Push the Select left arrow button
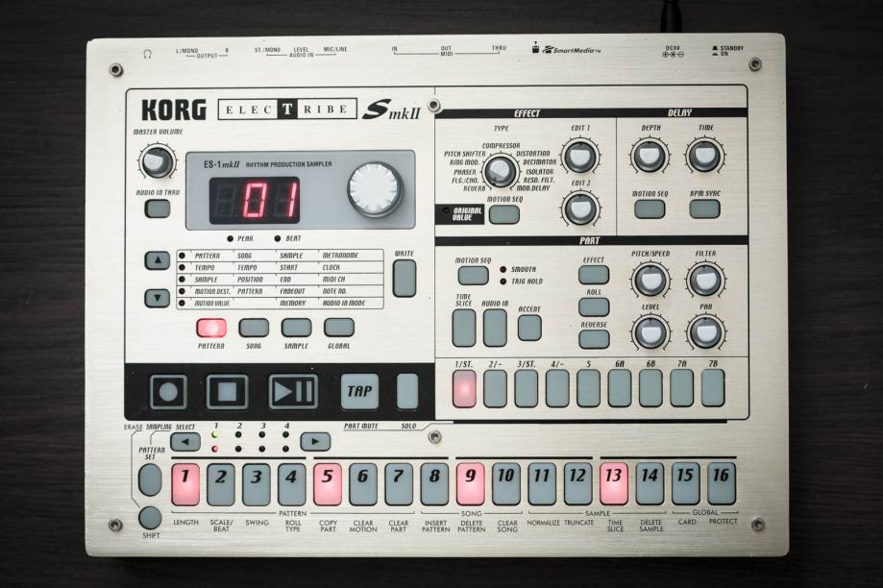883x588 pixels. [184, 442]
